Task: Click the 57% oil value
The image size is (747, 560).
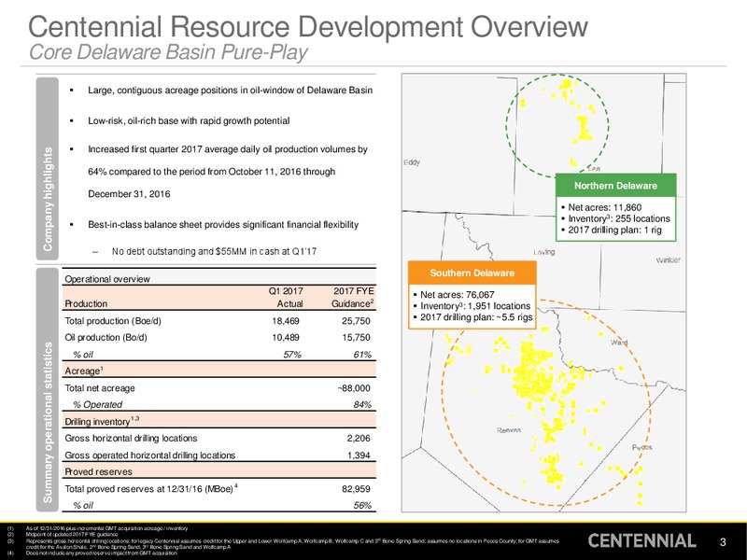Action: 292,355
